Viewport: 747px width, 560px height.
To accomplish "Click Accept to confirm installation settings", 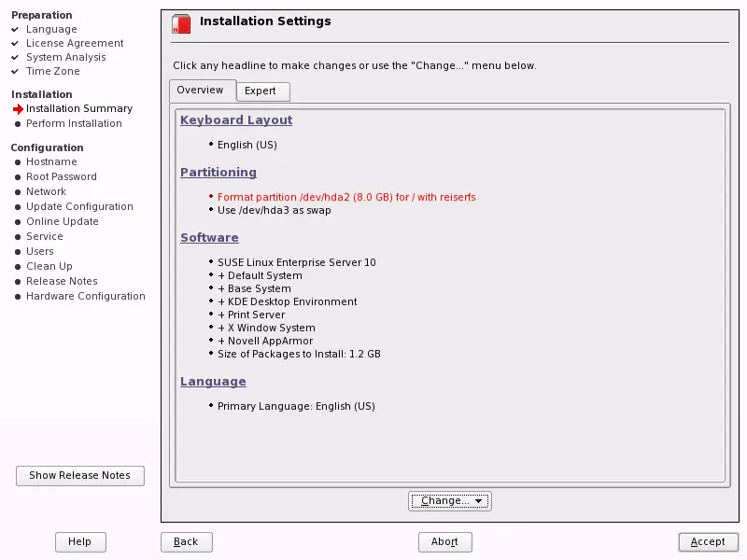I will click(708, 541).
